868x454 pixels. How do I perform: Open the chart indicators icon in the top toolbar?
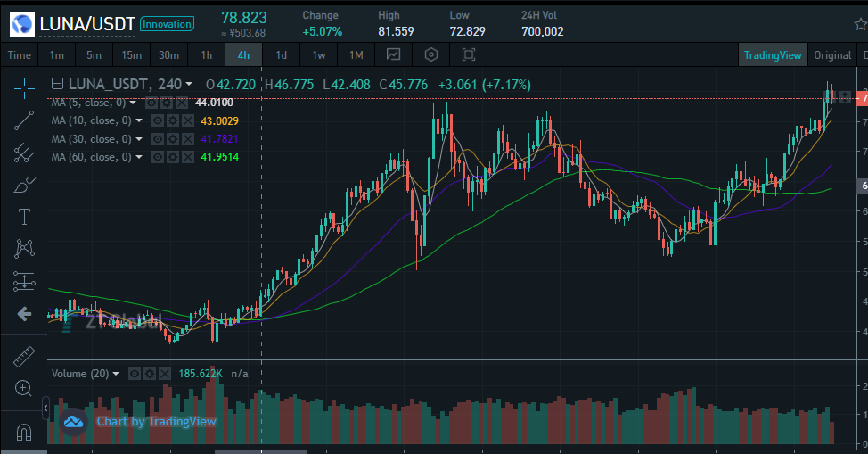(394, 54)
